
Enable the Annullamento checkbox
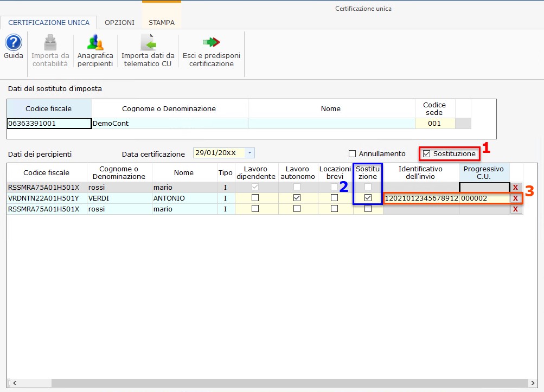(x=352, y=153)
